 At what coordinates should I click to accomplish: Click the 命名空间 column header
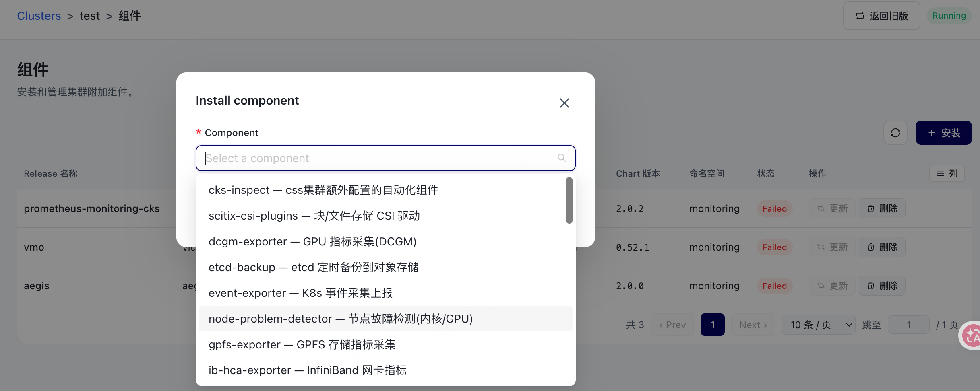tap(707, 173)
